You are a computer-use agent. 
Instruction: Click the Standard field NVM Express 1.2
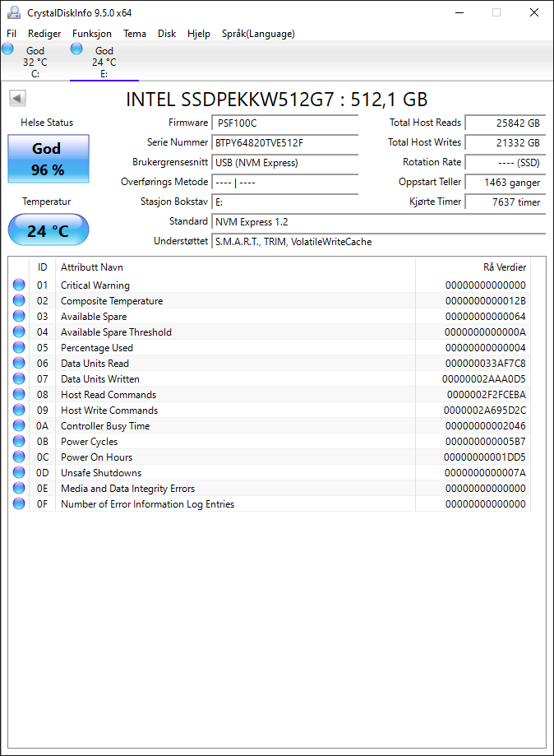tap(379, 222)
